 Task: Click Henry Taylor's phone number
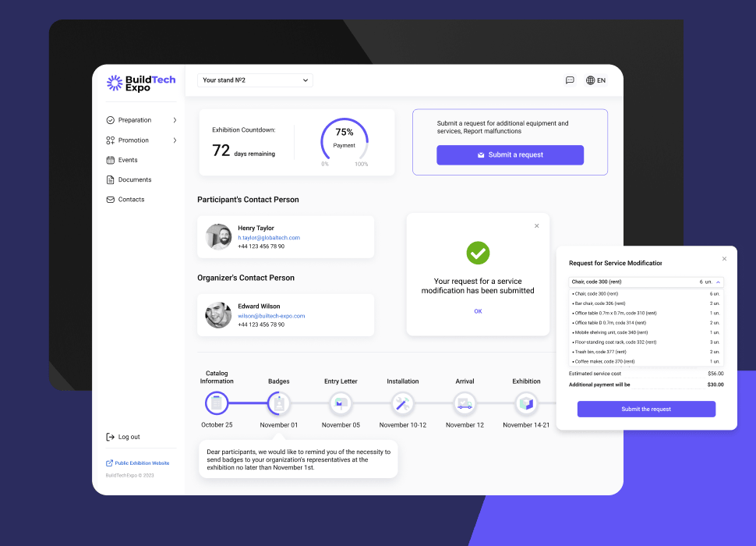261,246
